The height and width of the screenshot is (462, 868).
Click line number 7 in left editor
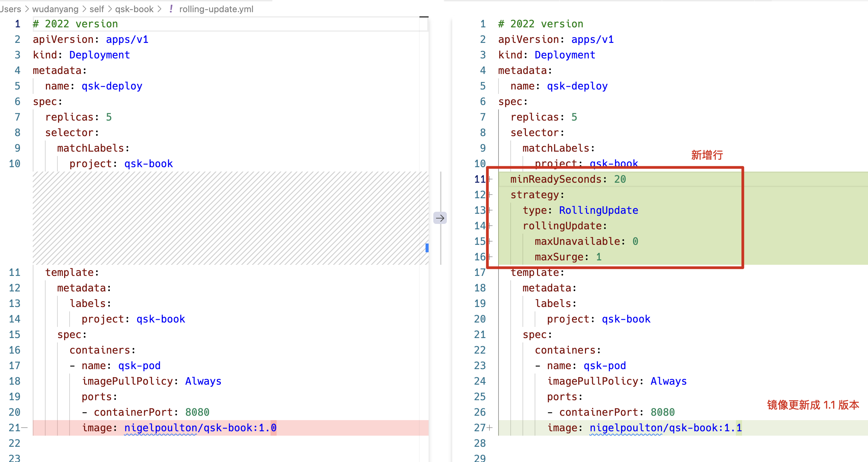click(x=17, y=117)
